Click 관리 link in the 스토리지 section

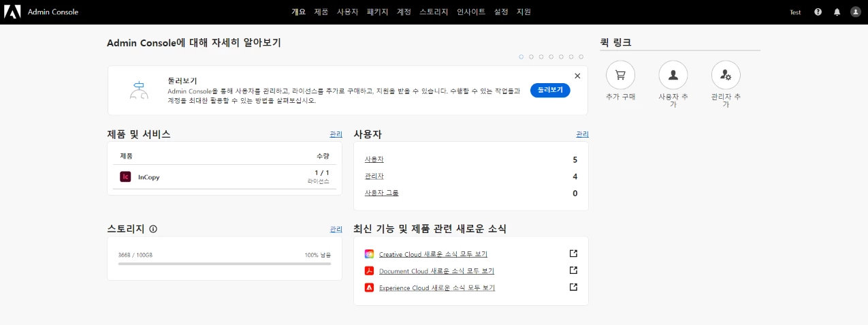[336, 229]
